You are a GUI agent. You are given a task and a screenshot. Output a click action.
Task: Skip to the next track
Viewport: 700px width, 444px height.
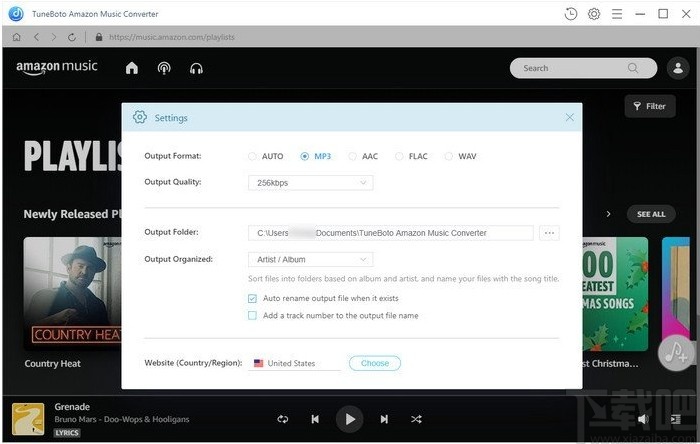coord(384,419)
